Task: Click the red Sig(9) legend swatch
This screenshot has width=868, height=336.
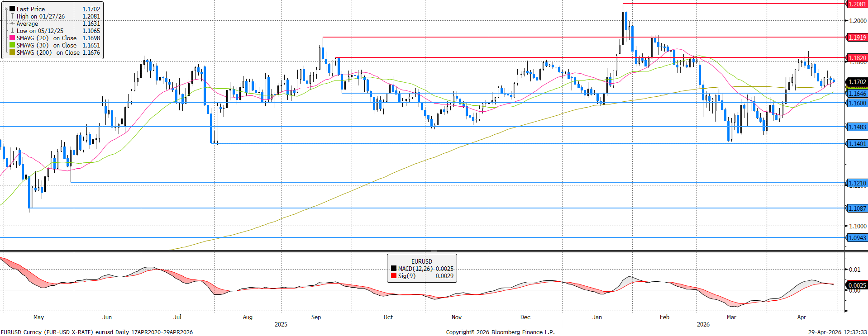Action: point(393,276)
